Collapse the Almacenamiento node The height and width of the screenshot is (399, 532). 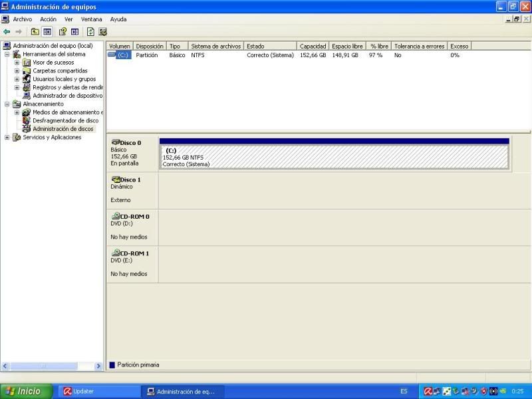pos(7,104)
